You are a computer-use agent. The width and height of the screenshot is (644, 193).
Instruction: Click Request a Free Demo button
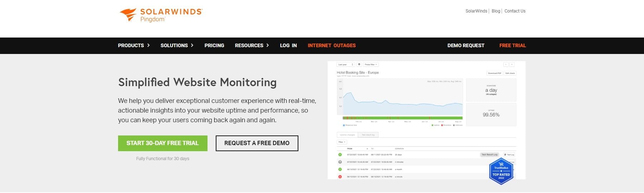click(x=257, y=143)
